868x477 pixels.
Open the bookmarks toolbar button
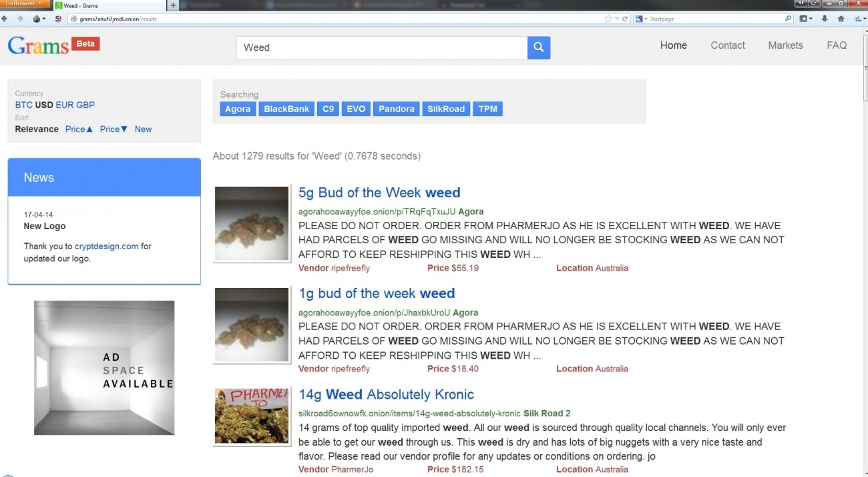coord(806,19)
